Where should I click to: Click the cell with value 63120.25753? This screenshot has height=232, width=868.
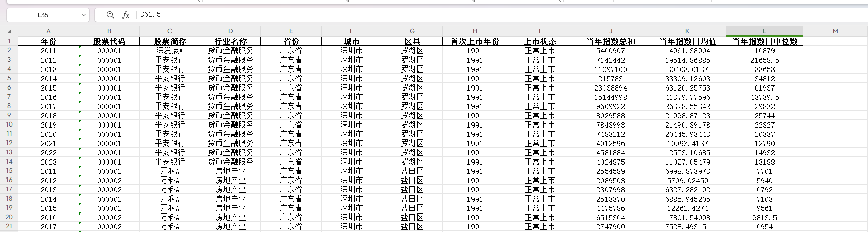pos(688,88)
